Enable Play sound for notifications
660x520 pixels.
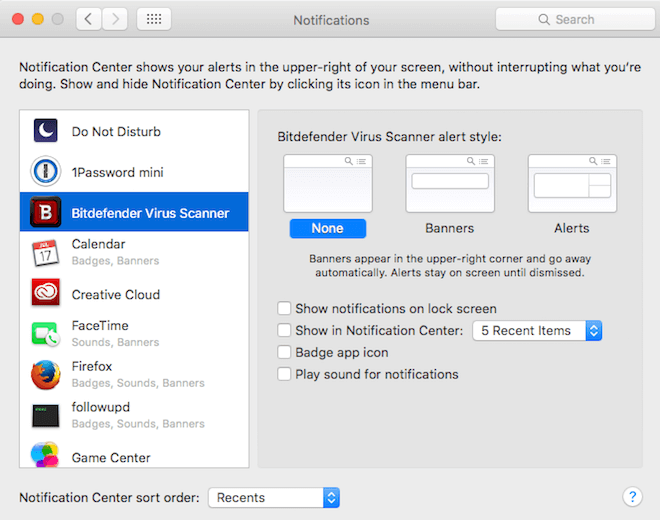click(284, 374)
